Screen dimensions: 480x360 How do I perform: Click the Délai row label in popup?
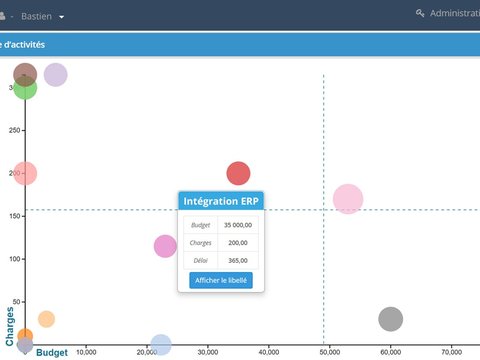(x=200, y=260)
